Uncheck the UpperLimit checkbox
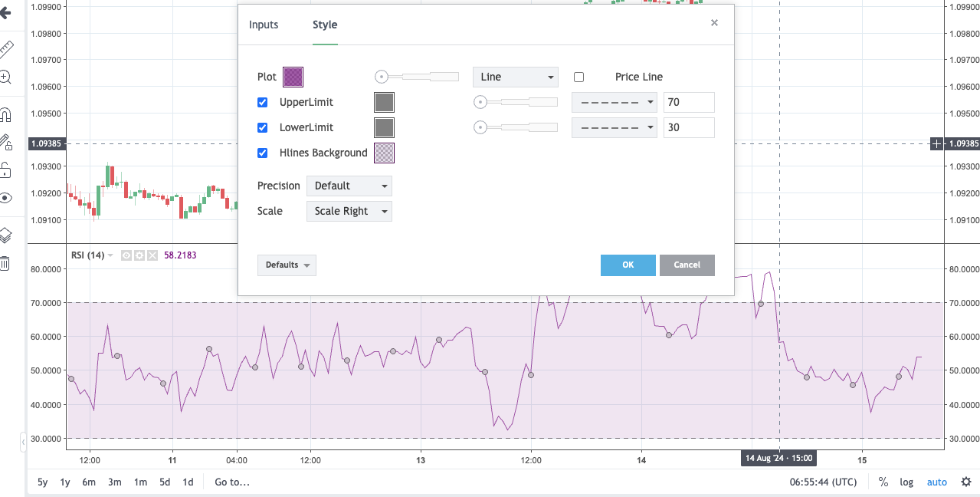 pos(263,102)
